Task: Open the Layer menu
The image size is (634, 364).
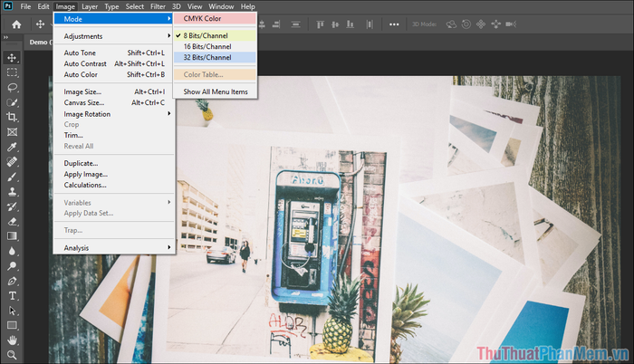Action: [90, 6]
